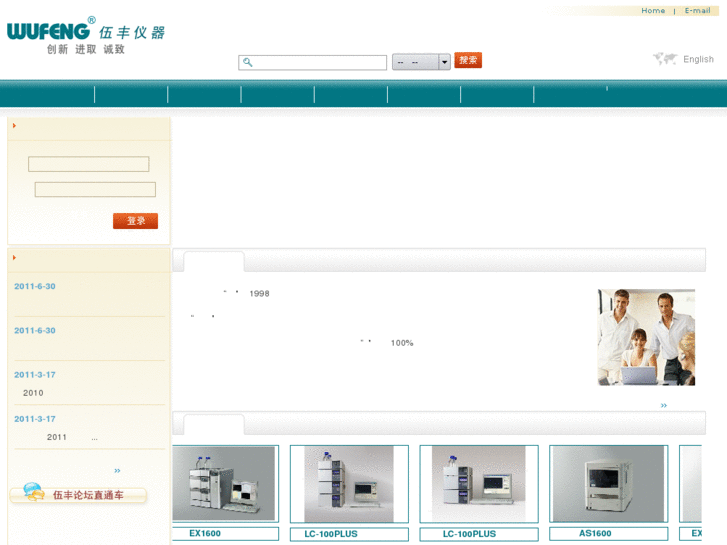
Task: Open the Home link at top right
Action: point(653,11)
